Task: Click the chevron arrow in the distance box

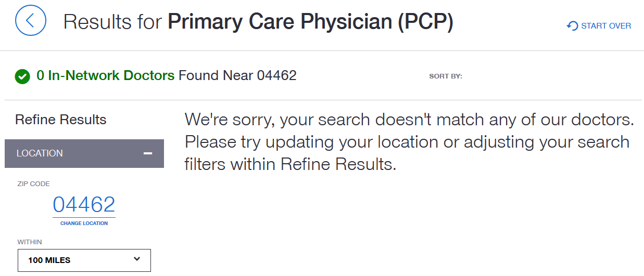Action: pyautogui.click(x=137, y=259)
